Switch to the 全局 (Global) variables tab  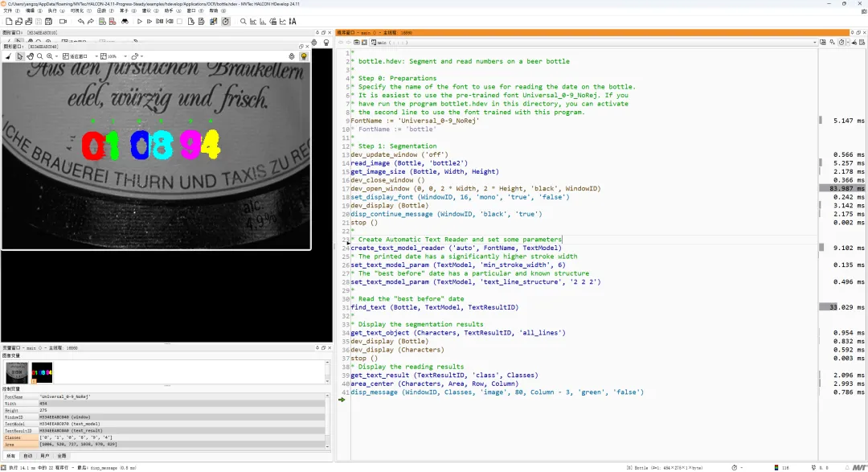(62, 456)
